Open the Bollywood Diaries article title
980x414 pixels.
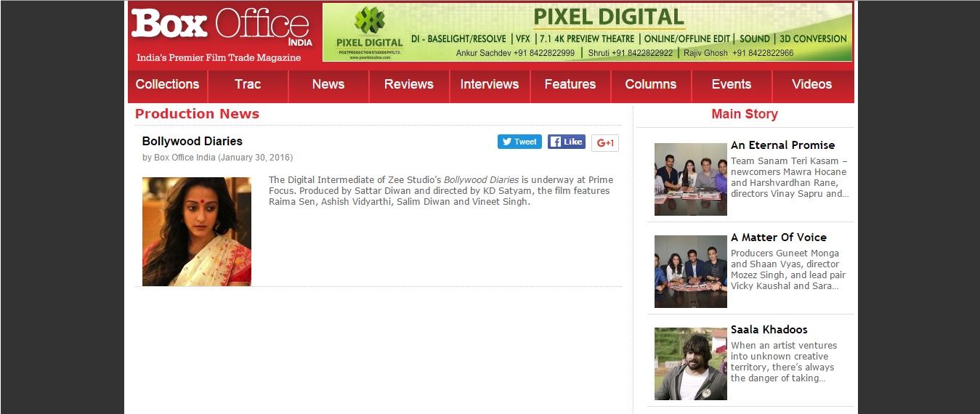(x=193, y=141)
